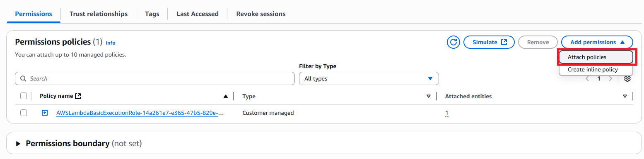
Task: Select all policies checkbox in header
Action: tap(24, 96)
